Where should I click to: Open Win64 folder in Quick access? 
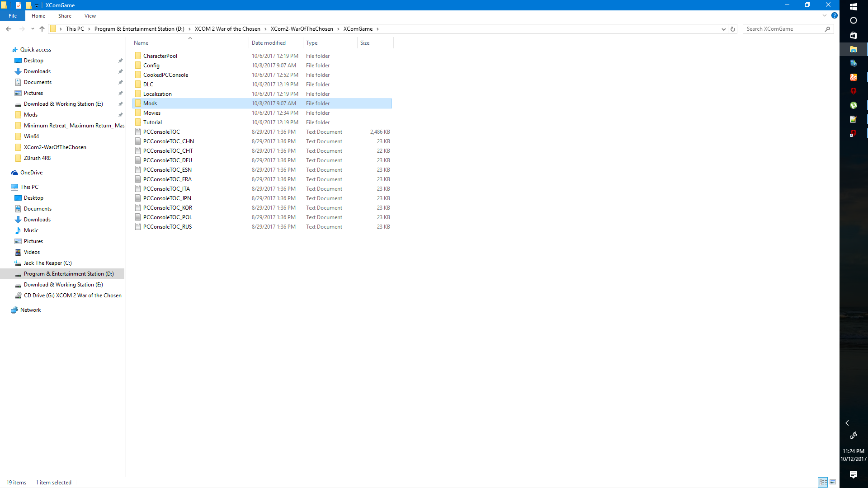click(x=31, y=136)
